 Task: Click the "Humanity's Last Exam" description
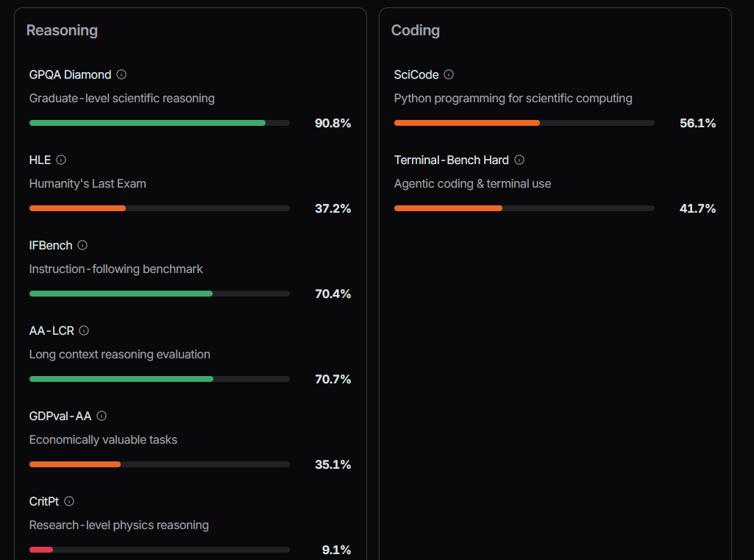pos(88,183)
